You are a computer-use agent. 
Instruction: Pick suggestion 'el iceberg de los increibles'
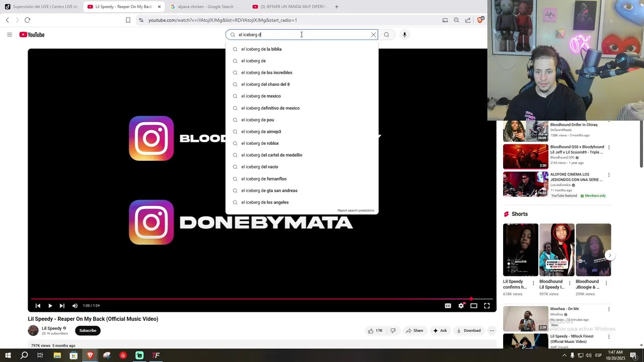[302, 73]
